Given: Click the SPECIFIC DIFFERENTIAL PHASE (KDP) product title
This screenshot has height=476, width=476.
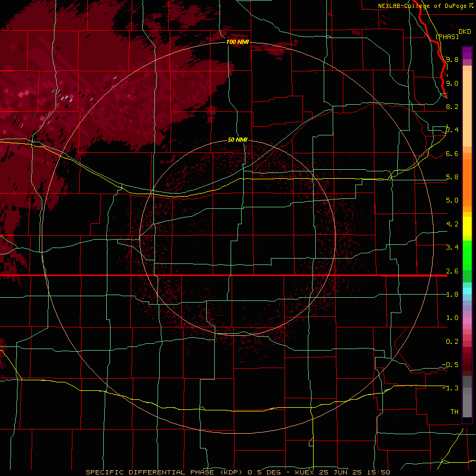Looking at the screenshot, I should [x=164, y=472].
